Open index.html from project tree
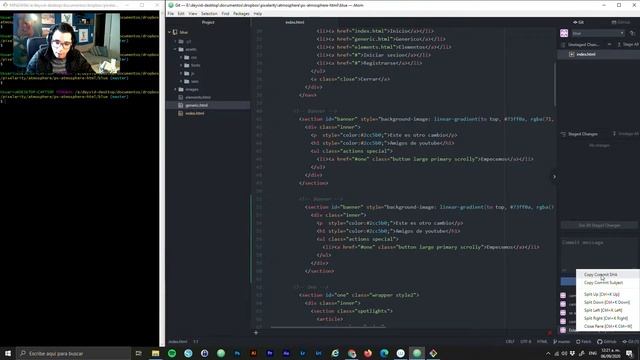Viewport: 640px width, 360px height. pyautogui.click(x=195, y=113)
